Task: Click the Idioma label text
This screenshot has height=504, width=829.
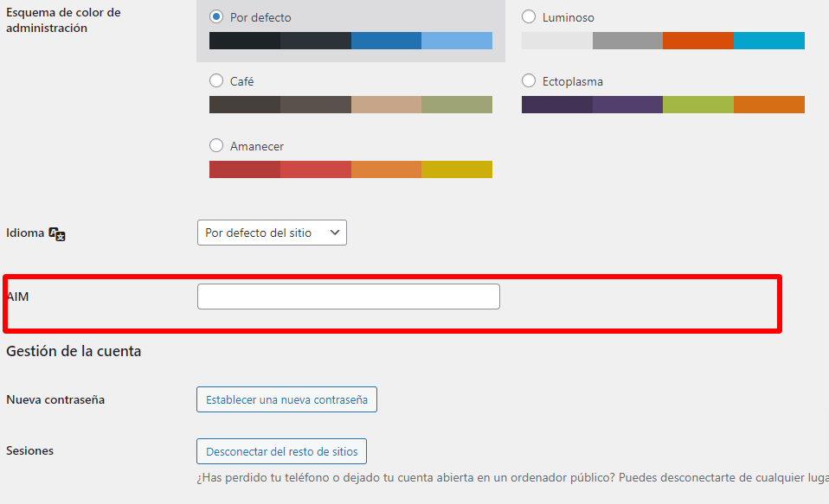Action: coord(25,233)
